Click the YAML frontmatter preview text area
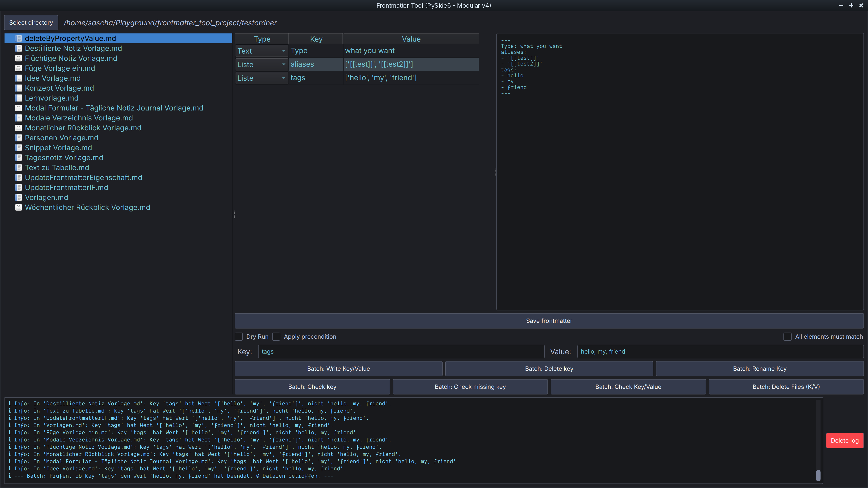The image size is (868, 488). [680, 172]
